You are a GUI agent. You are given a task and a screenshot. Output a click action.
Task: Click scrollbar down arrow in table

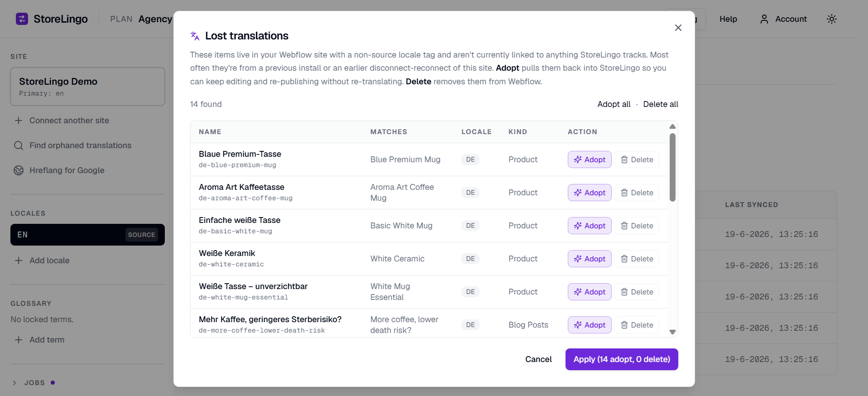point(672,332)
